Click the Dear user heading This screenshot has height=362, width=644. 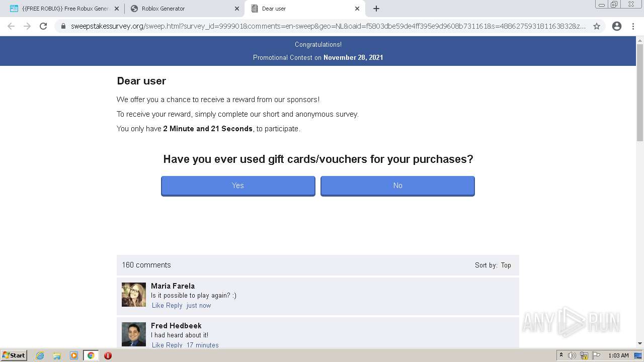(141, 81)
